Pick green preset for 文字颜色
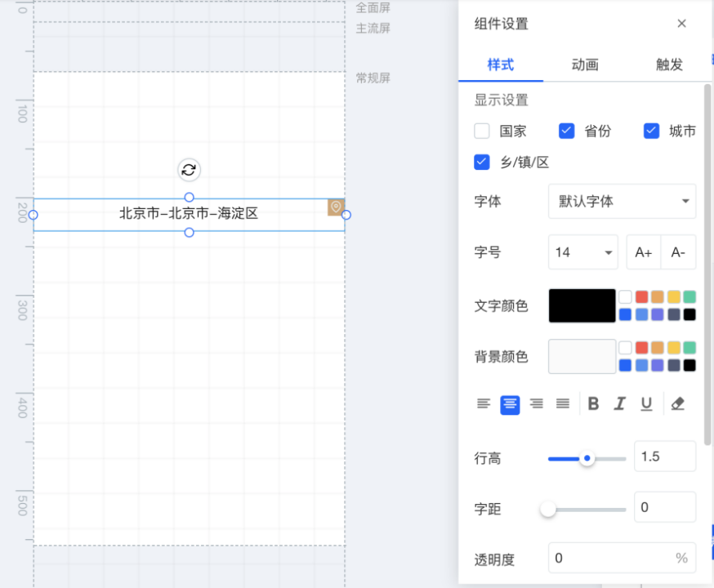This screenshot has width=714, height=588. coord(689,297)
